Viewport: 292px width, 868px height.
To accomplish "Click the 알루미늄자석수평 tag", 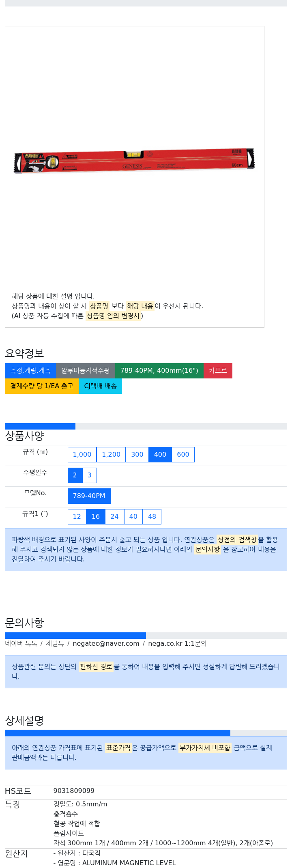I will [86, 371].
